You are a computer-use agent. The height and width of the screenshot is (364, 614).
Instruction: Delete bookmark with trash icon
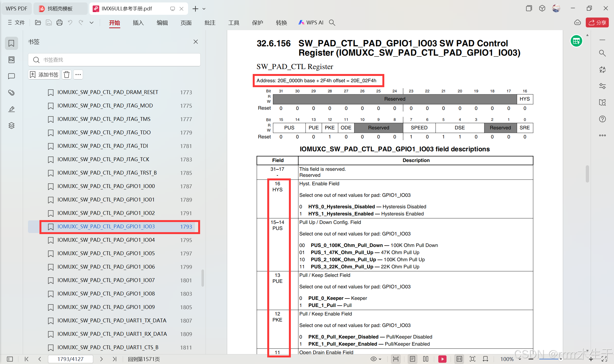click(66, 75)
